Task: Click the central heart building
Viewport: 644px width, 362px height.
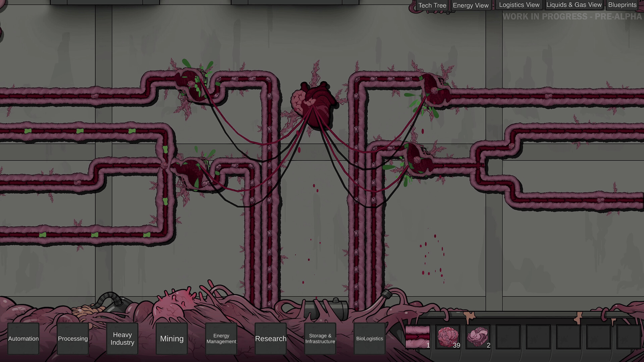Action: pyautogui.click(x=314, y=105)
